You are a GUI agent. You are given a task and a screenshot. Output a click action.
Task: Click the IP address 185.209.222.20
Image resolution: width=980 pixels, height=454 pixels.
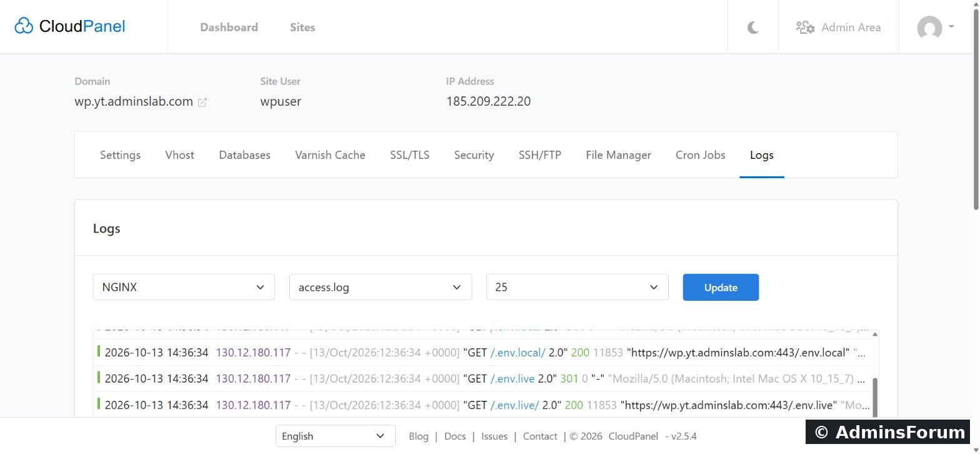click(489, 101)
